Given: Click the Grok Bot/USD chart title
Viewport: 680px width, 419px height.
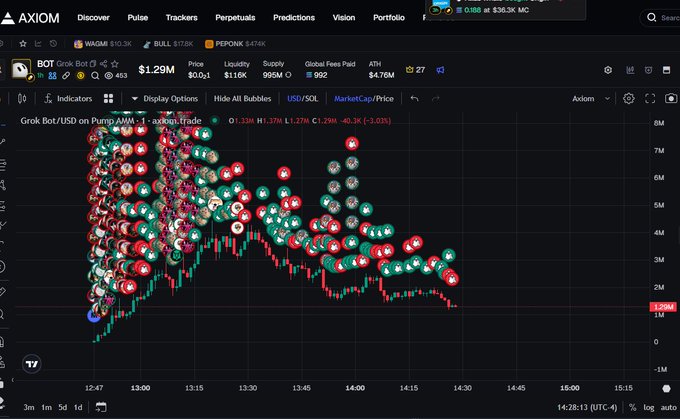Looking at the screenshot, I should (111, 121).
